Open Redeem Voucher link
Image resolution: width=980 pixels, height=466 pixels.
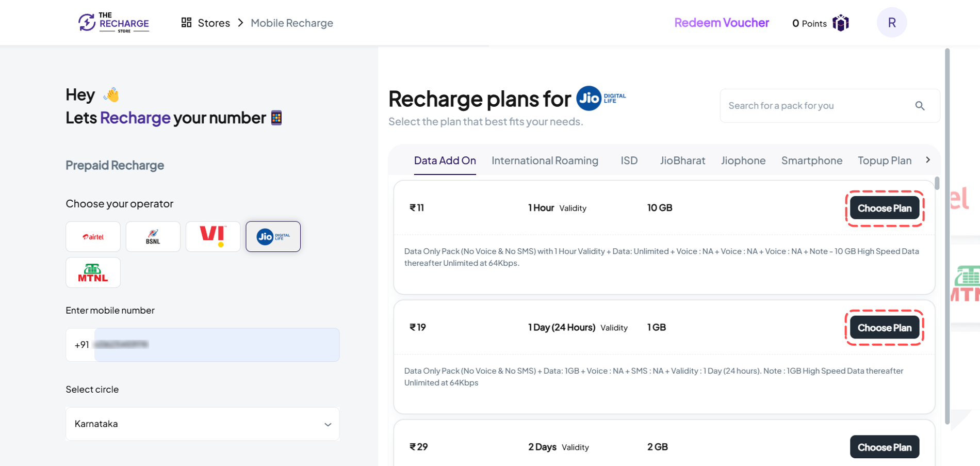click(721, 23)
